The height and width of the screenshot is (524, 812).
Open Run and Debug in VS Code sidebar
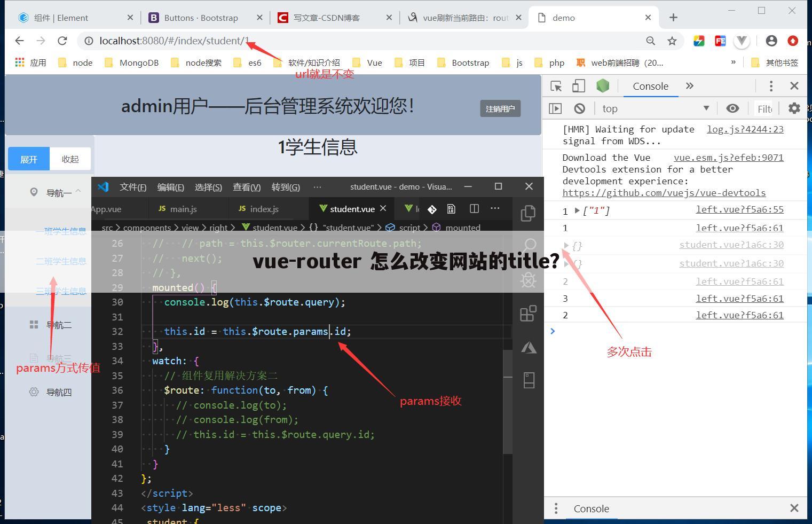coord(528,279)
